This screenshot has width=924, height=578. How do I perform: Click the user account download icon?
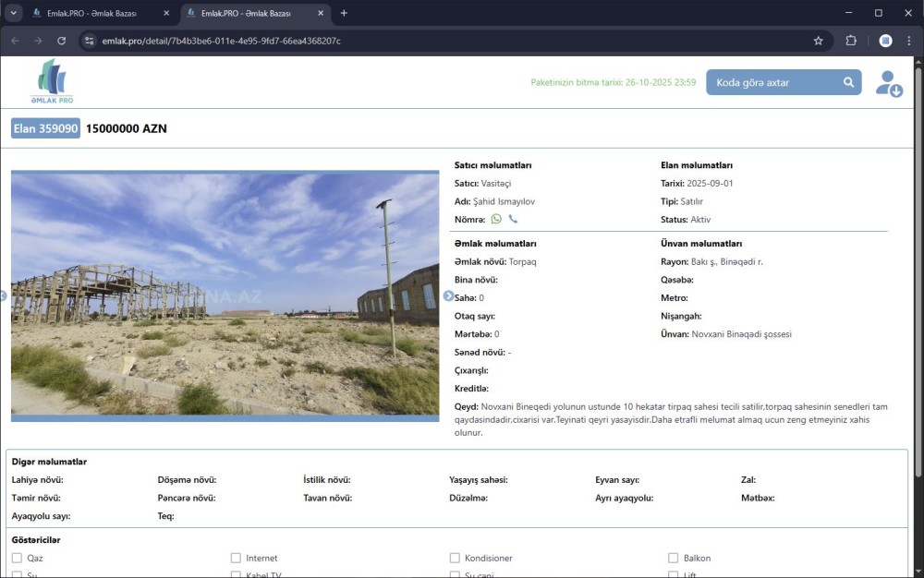point(889,83)
